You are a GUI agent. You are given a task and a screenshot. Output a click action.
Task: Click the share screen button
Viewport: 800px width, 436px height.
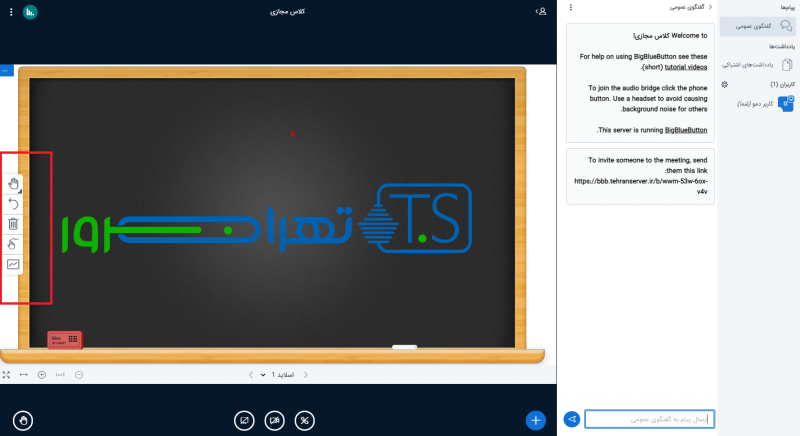pyautogui.click(x=243, y=420)
